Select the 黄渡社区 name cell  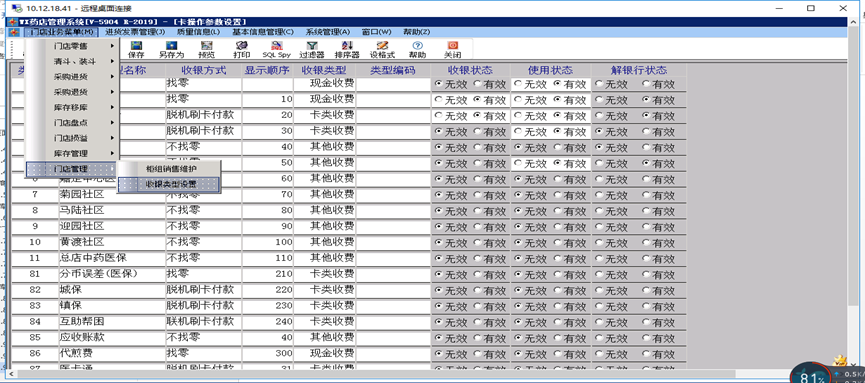tap(112, 243)
